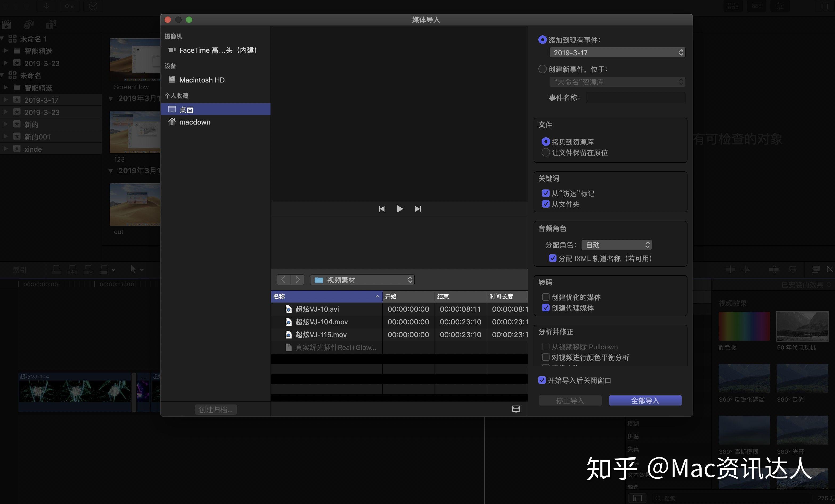Expand 新的001 event in sidebar

[x=5, y=137]
